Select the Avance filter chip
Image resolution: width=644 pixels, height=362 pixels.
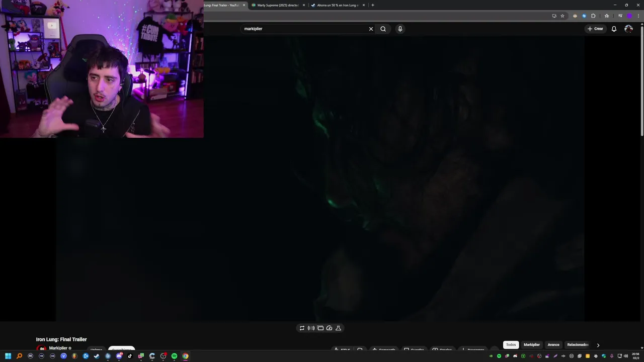click(x=553, y=345)
